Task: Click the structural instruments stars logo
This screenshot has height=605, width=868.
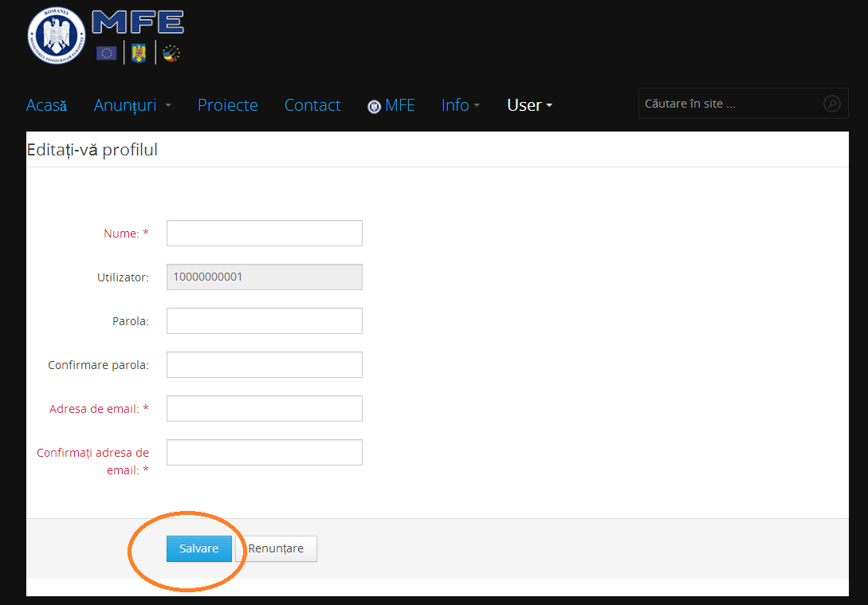Action: click(171, 53)
